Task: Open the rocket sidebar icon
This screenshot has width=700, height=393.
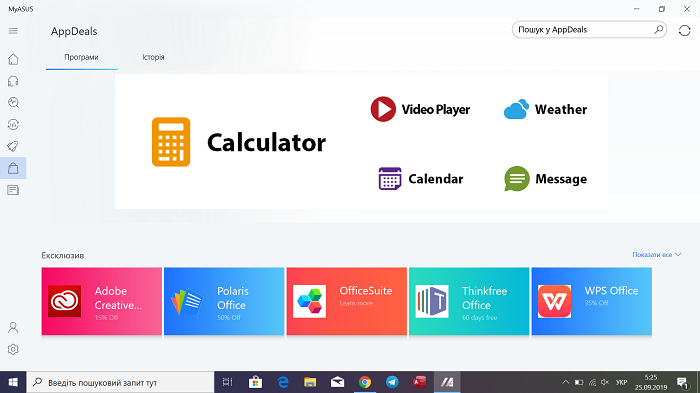Action: click(13, 146)
